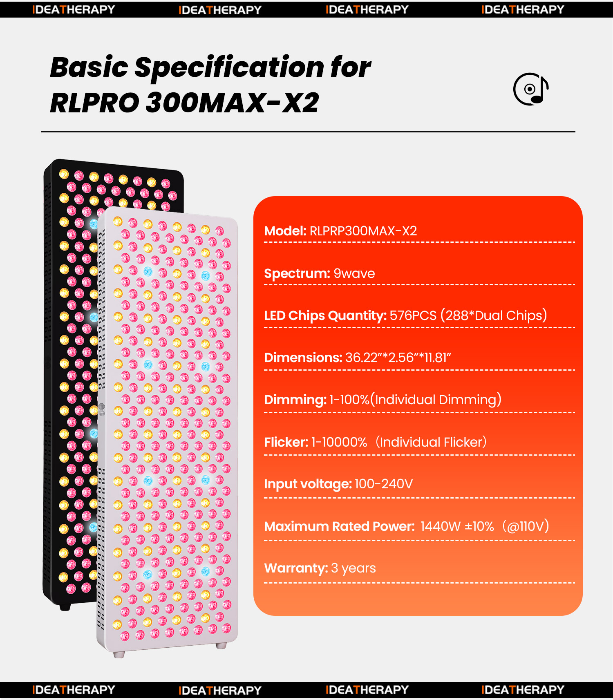Screen dimensions: 613x700
Task: Click the LED Chips Quantity row
Action: [405, 315]
